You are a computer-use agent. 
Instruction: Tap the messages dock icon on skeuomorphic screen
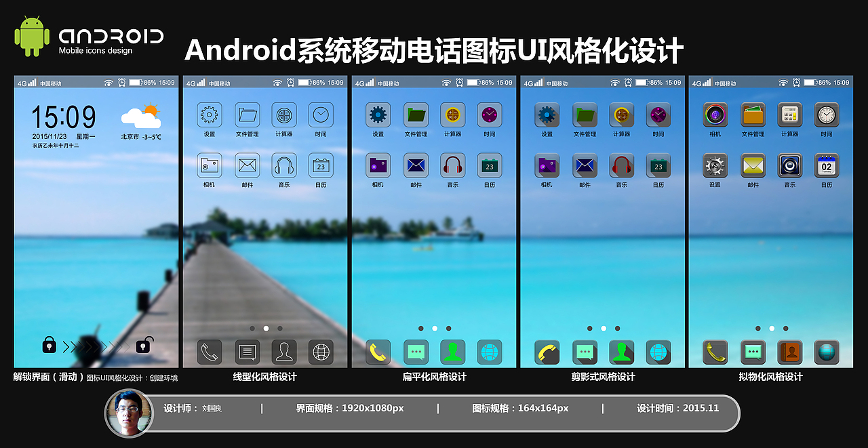click(x=753, y=351)
